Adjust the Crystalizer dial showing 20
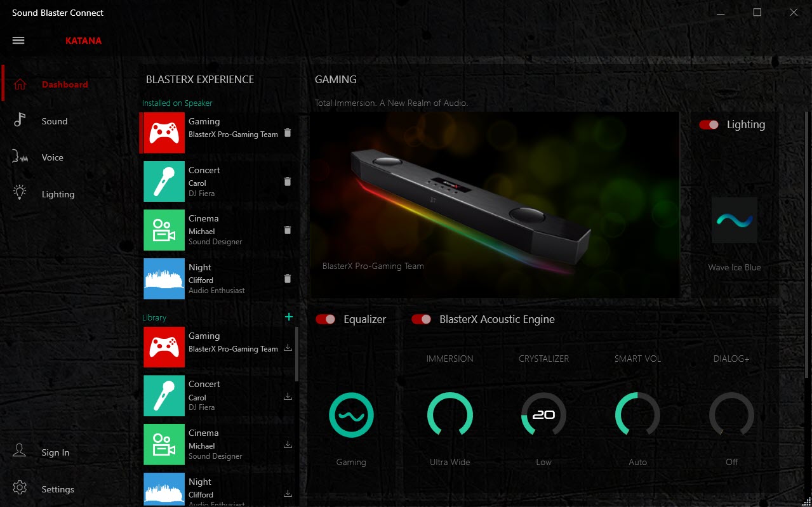812x507 pixels. [543, 415]
